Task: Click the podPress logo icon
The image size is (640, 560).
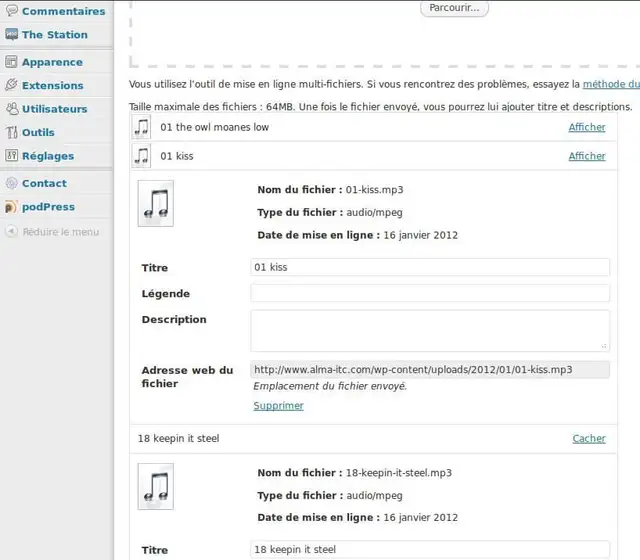Action: coord(11,207)
